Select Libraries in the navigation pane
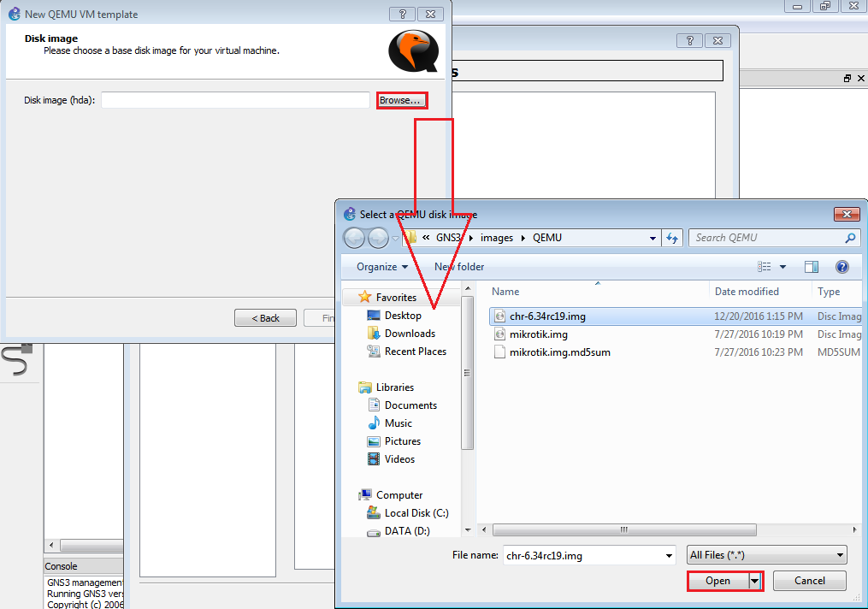The width and height of the screenshot is (868, 609). coord(395,387)
